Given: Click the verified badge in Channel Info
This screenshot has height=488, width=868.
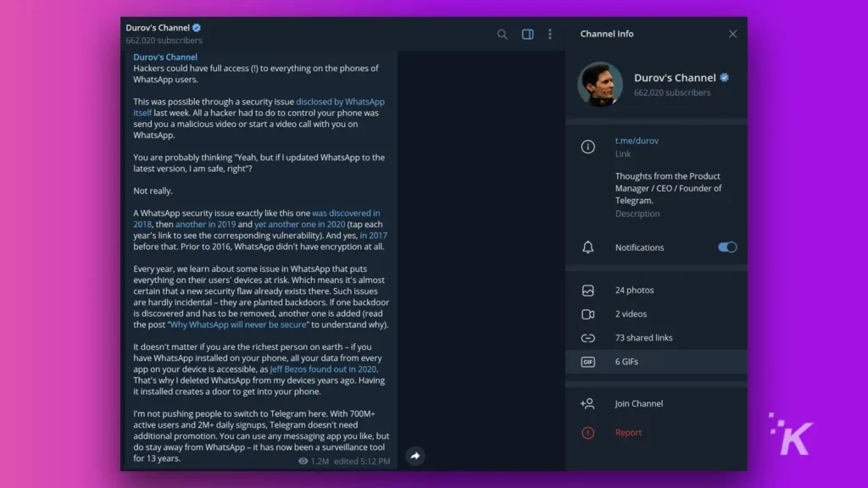Looking at the screenshot, I should [724, 78].
